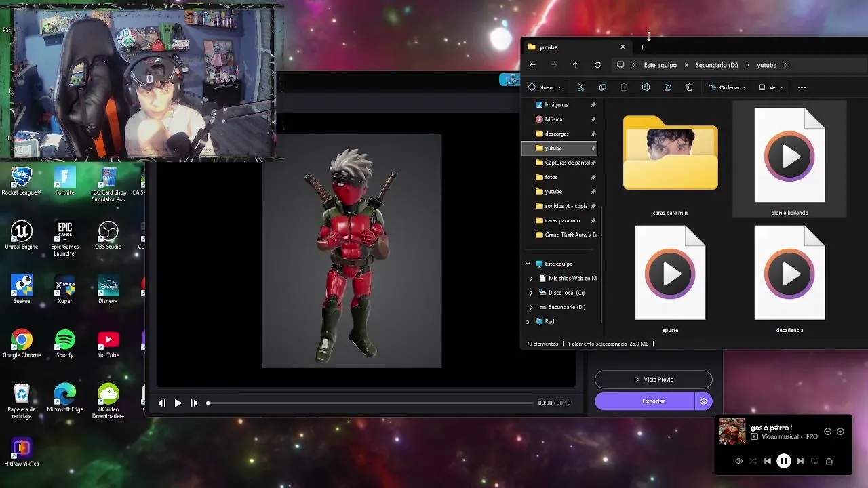Play the video in the editor preview
This screenshot has height=488, width=868.
click(178, 403)
